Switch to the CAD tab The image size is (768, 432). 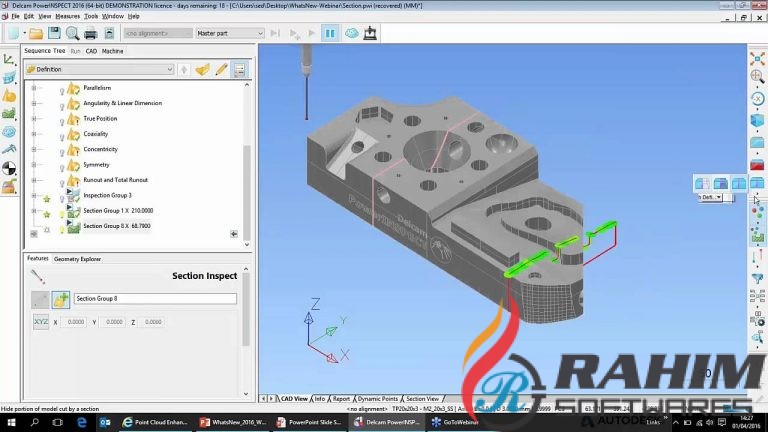91,51
